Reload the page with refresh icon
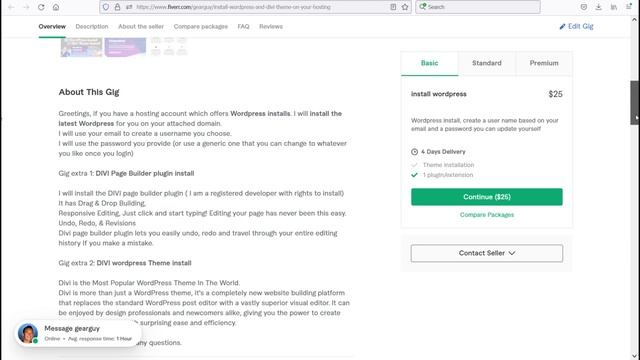Viewport: 640px width, 360px height. 41,7
